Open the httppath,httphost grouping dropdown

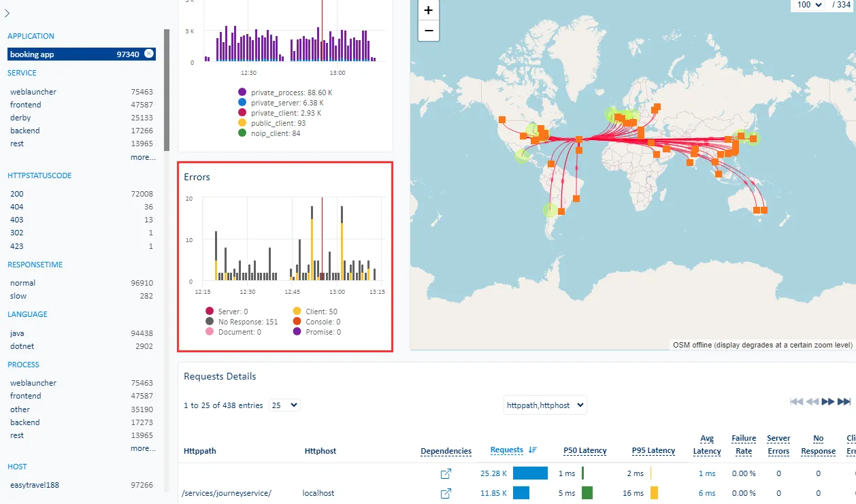click(x=545, y=405)
